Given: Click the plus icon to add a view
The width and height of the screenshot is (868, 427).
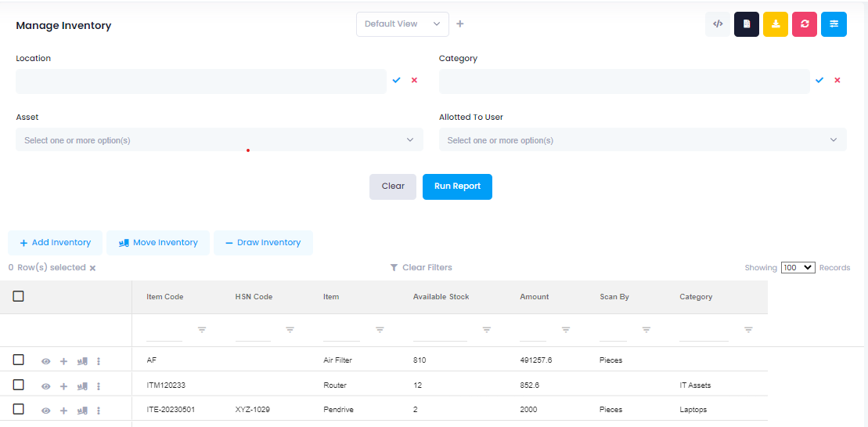Looking at the screenshot, I should click(x=459, y=24).
